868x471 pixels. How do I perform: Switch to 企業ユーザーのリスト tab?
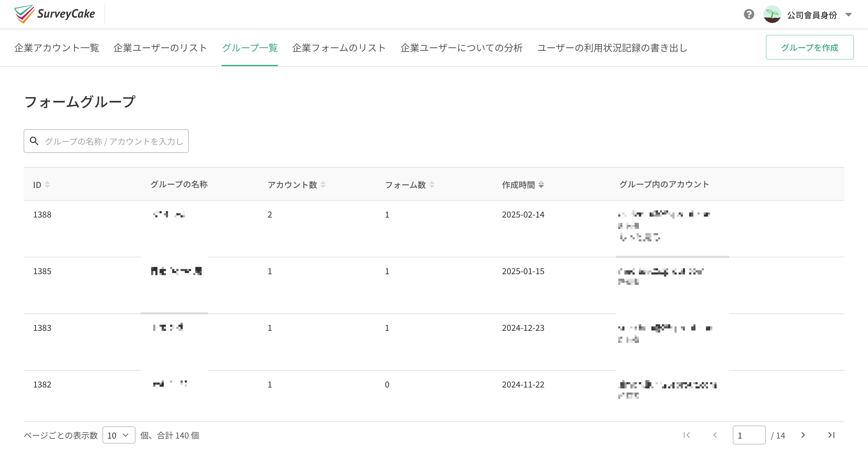point(160,48)
